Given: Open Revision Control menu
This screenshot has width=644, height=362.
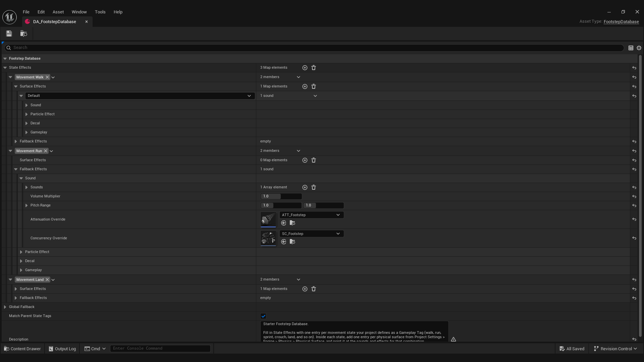Looking at the screenshot, I should (x=615, y=349).
